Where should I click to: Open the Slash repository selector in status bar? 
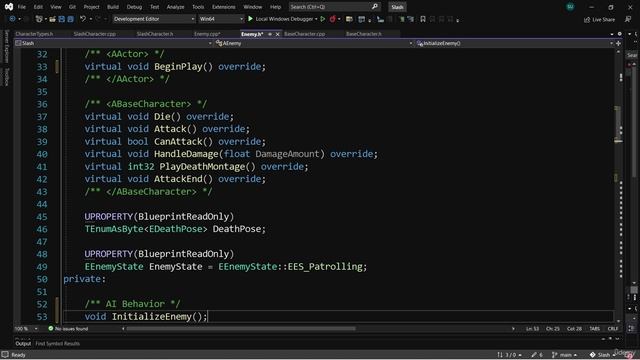coord(602,355)
